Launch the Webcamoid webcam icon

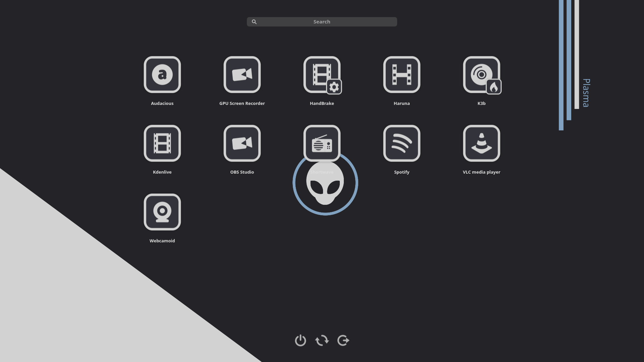162,212
